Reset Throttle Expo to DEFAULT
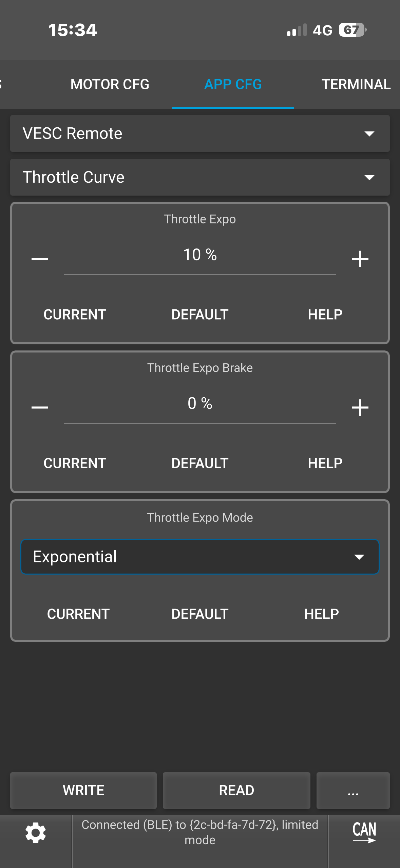This screenshot has width=400, height=868. (200, 314)
